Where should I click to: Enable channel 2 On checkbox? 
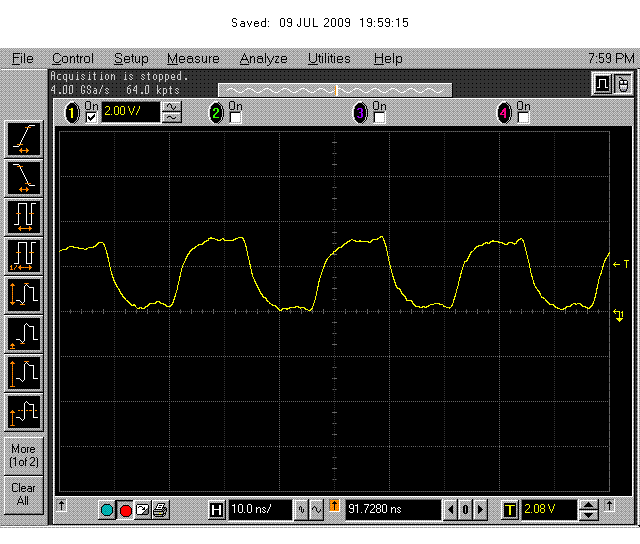(235, 118)
